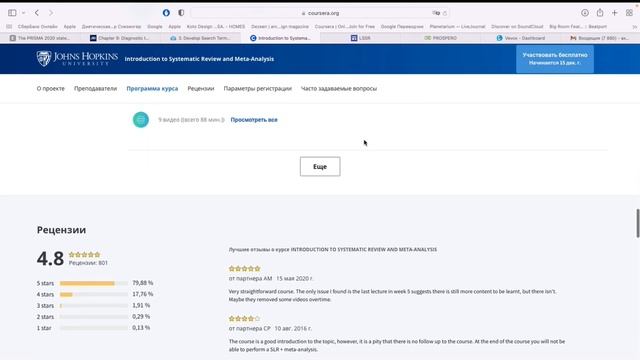Viewport: 640px width, 360px height.
Task: Open the Dezeen magazine bookmark
Action: [280, 27]
